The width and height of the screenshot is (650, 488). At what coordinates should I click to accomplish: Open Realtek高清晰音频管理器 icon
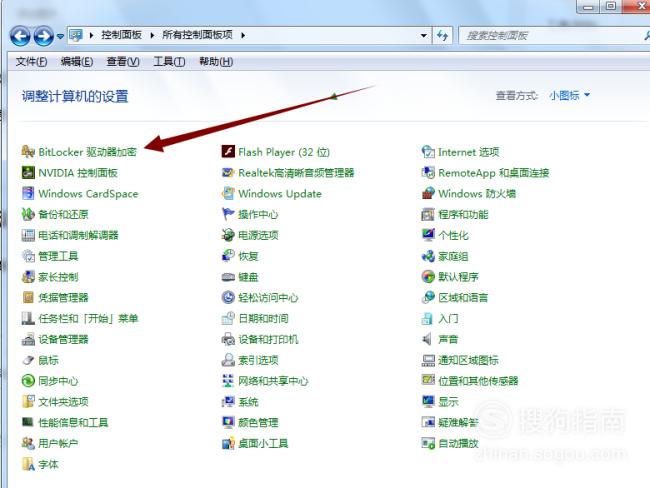point(228,172)
